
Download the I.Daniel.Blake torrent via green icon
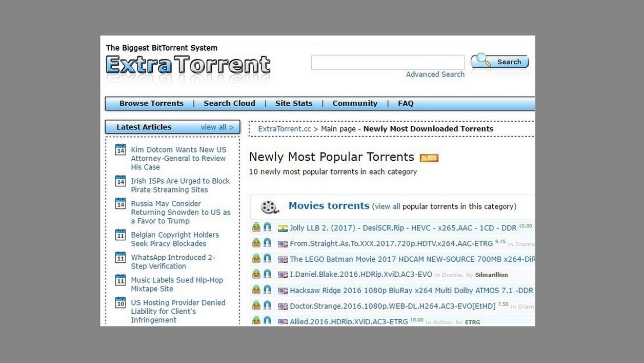256,274
